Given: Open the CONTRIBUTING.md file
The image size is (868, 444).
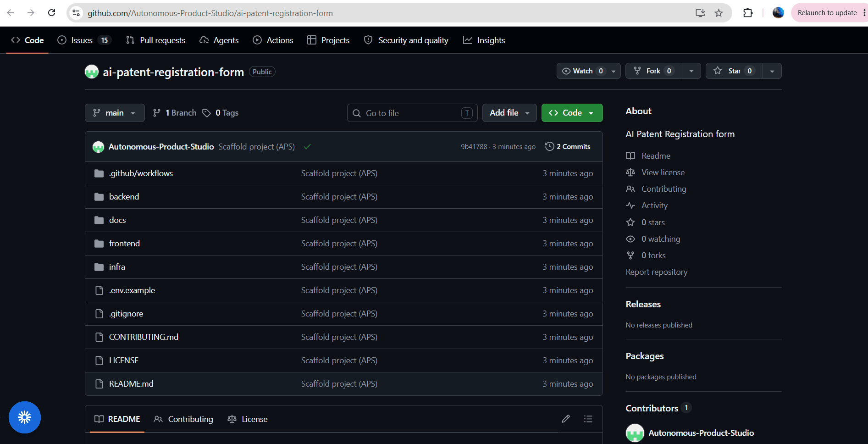Looking at the screenshot, I should coord(144,337).
